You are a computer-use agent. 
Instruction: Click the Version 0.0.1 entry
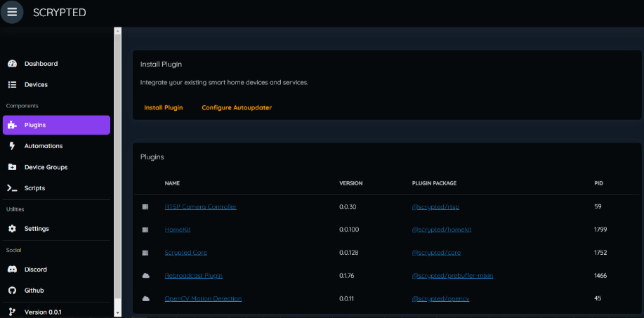pyautogui.click(x=56, y=312)
